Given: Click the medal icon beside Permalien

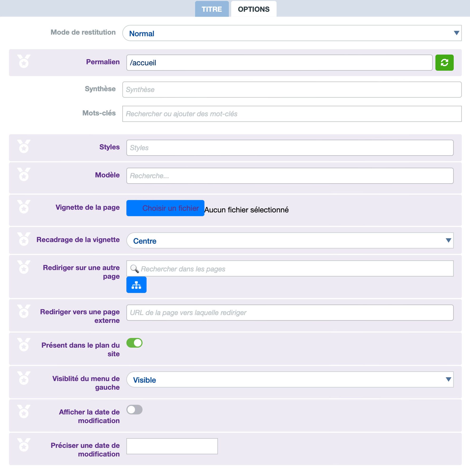Looking at the screenshot, I should 24,61.
